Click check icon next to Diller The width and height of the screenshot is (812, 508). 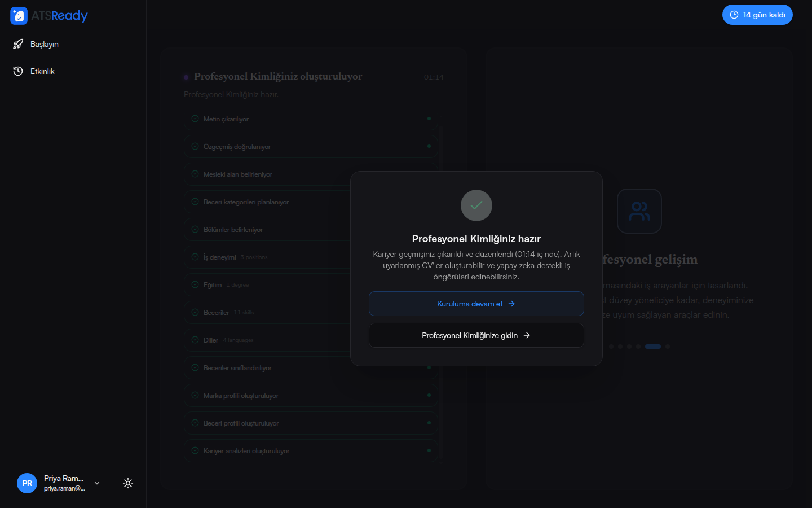(195, 340)
